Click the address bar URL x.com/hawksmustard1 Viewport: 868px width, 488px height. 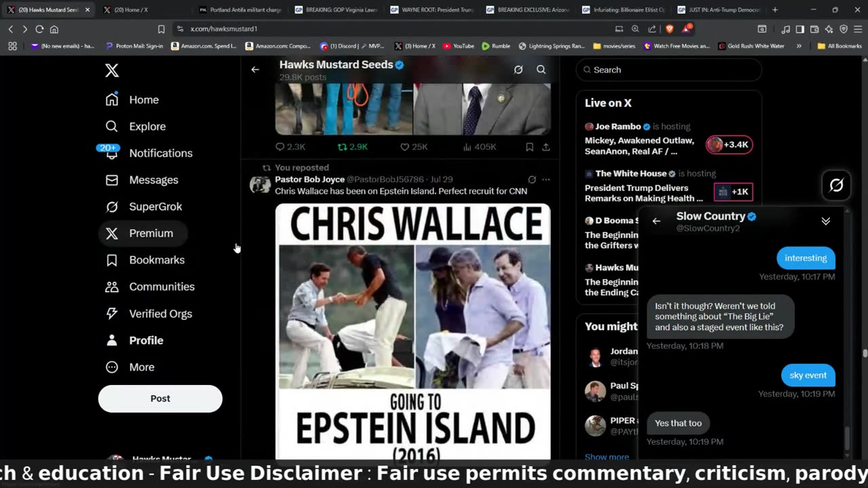[x=224, y=29]
